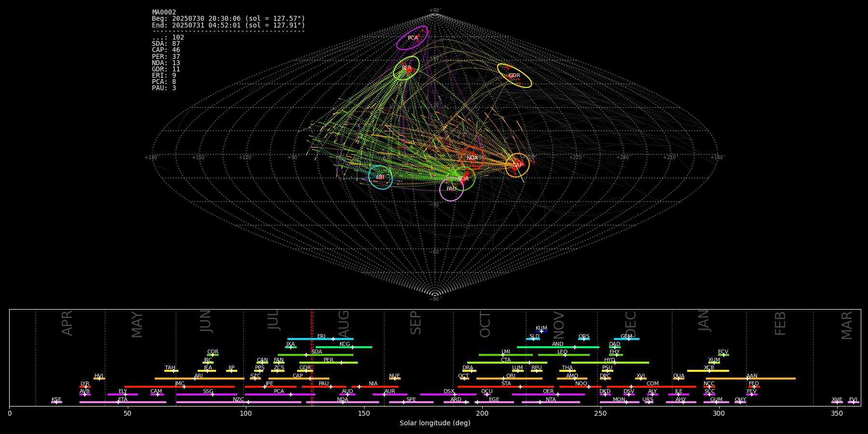This screenshot has height=434, width=868.
Task: Click the GDR radiant label on sky map
Action: [515, 76]
